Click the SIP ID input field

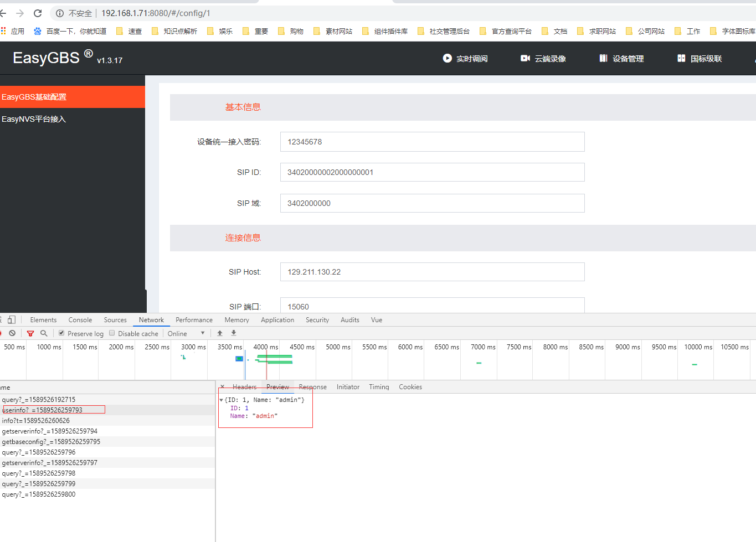click(x=433, y=172)
